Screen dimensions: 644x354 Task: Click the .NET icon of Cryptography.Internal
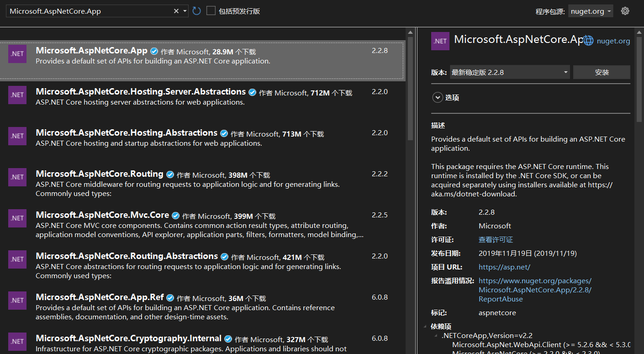click(17, 341)
